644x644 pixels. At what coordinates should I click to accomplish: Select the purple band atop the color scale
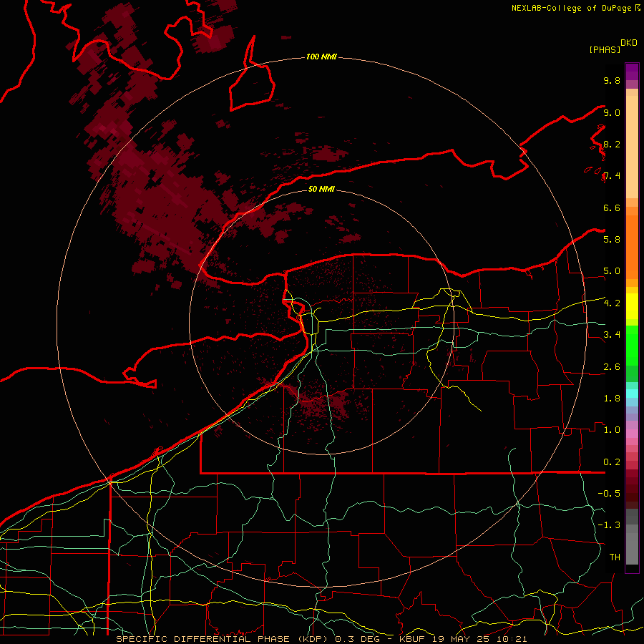[632, 72]
